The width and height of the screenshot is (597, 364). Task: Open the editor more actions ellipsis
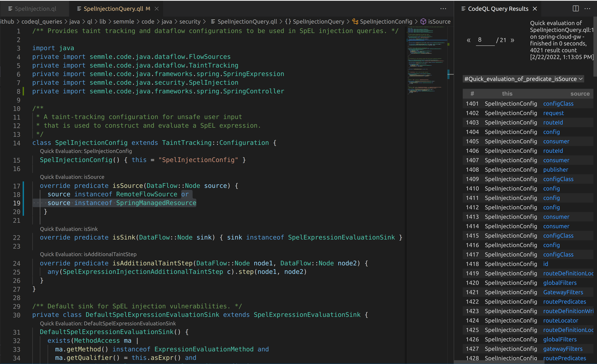tap(443, 9)
